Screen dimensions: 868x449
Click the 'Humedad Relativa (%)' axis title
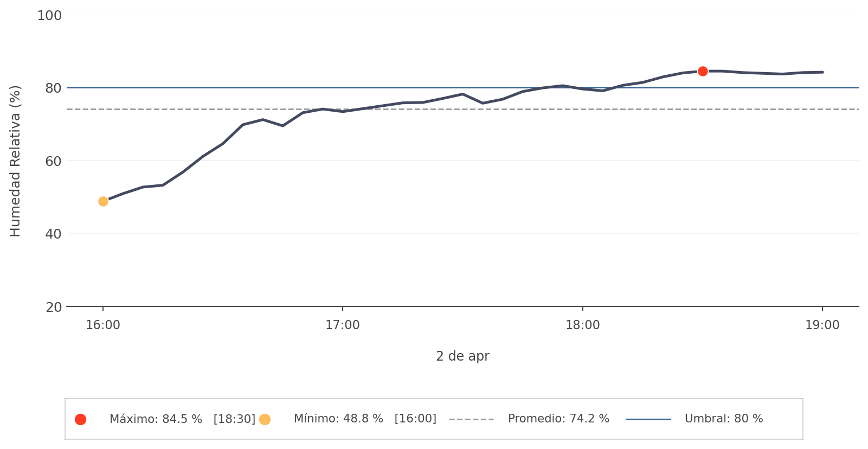(x=15, y=161)
